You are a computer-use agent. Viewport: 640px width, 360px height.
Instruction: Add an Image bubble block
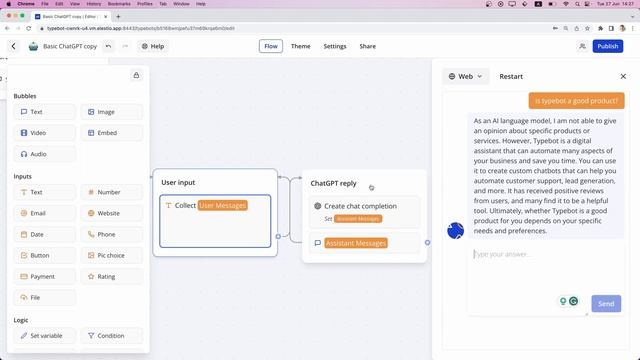(x=111, y=112)
